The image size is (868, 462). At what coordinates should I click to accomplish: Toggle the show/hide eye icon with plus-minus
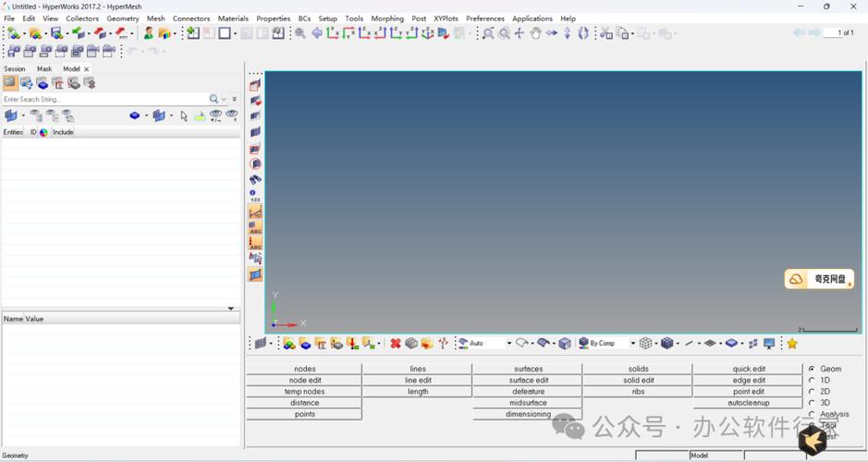215,115
